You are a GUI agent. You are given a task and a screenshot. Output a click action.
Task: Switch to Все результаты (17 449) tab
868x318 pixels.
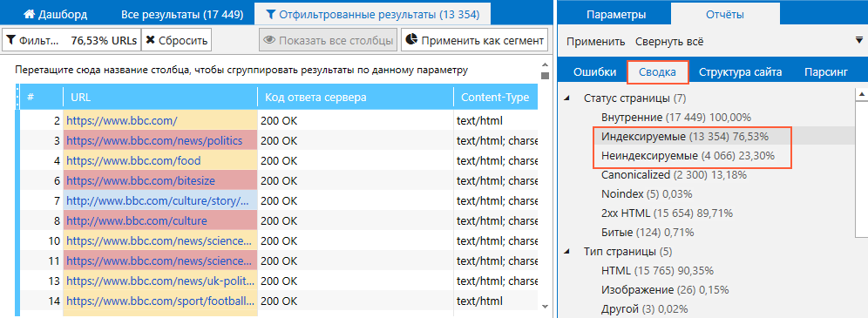182,15
